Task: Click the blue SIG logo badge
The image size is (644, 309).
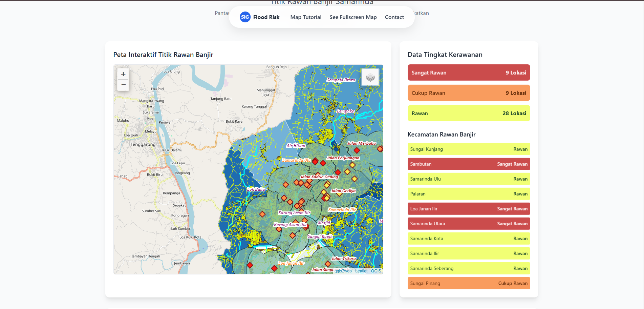Action: coord(245,17)
